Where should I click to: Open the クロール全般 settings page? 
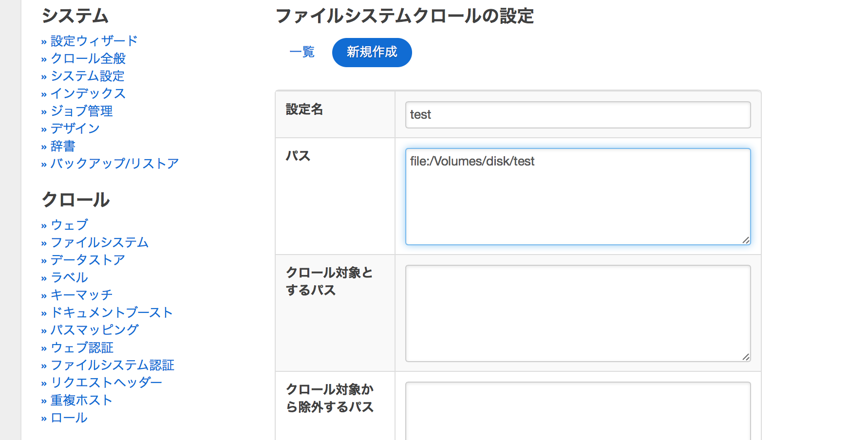tap(89, 58)
